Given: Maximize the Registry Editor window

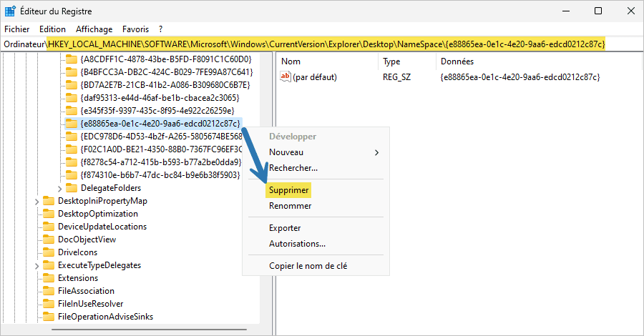Looking at the screenshot, I should [x=598, y=11].
